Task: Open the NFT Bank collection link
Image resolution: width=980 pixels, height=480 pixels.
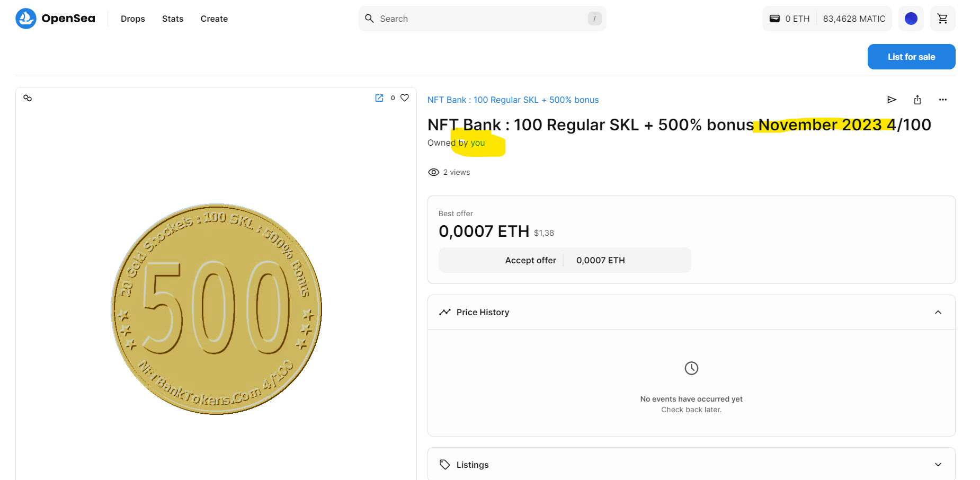Action: coord(513,100)
